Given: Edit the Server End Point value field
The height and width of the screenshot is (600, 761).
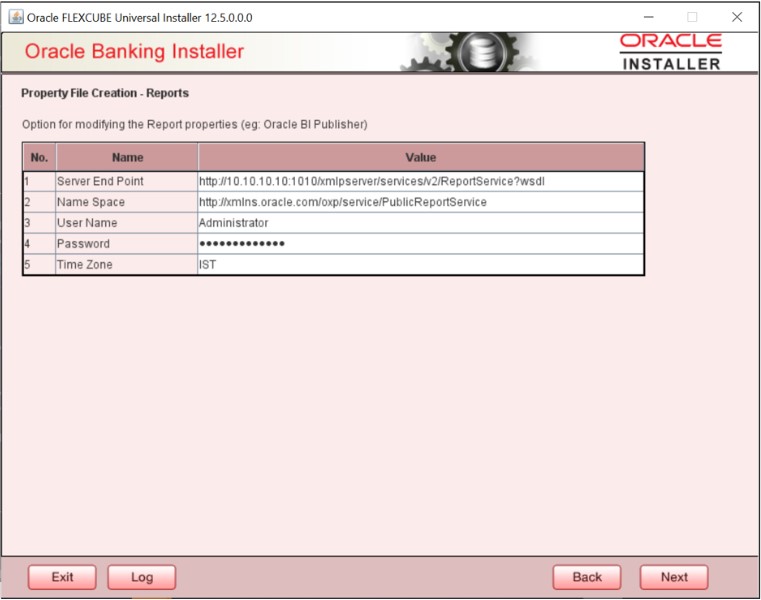Looking at the screenshot, I should (x=421, y=182).
